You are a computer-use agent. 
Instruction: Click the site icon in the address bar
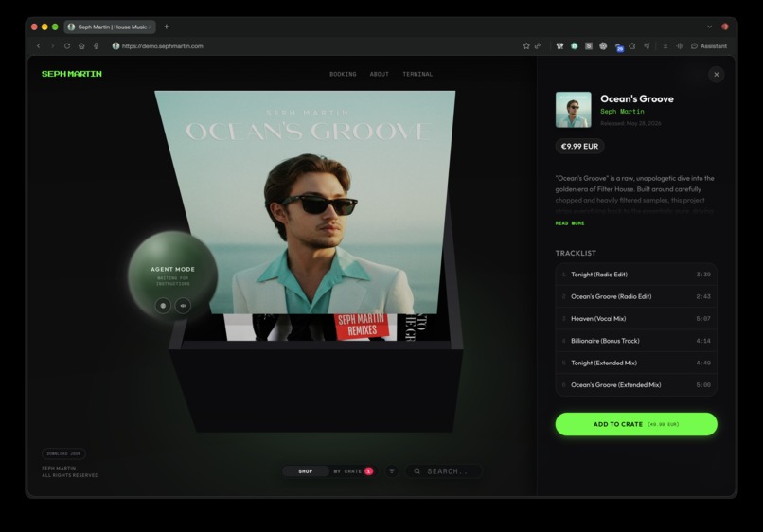115,46
